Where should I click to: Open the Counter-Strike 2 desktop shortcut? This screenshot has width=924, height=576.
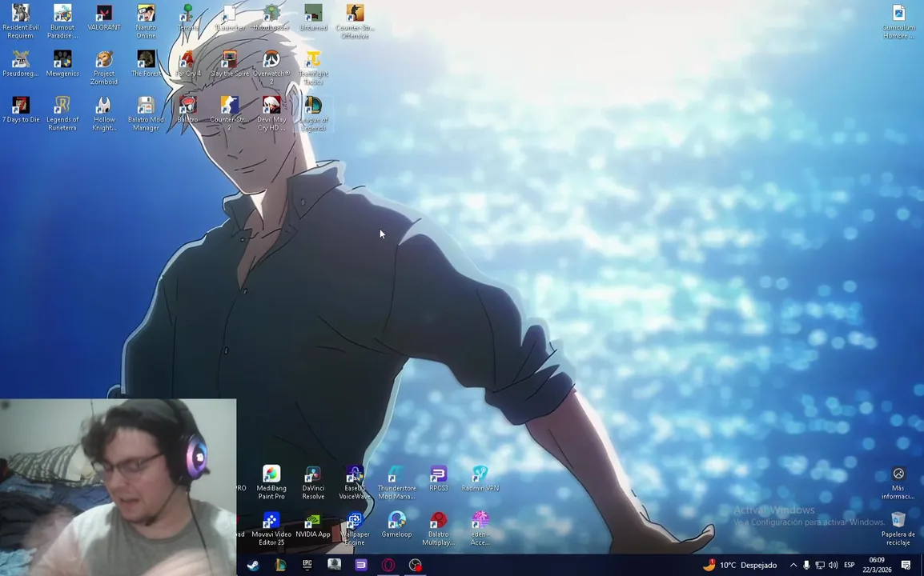(230, 114)
